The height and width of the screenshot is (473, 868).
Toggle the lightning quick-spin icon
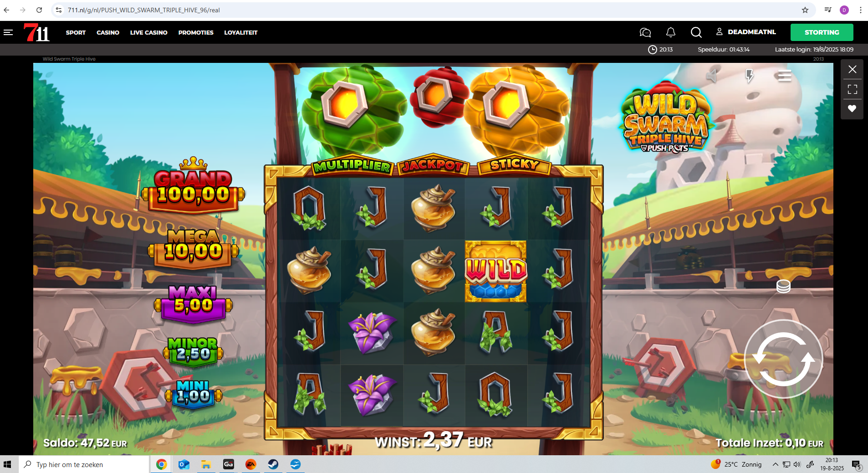[749, 76]
